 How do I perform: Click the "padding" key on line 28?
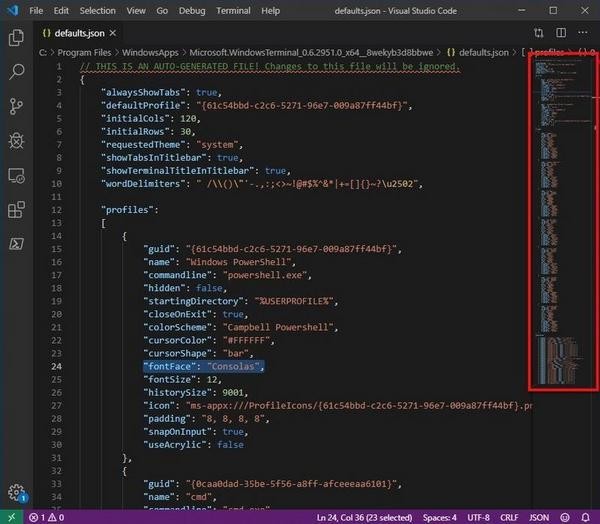pos(167,419)
